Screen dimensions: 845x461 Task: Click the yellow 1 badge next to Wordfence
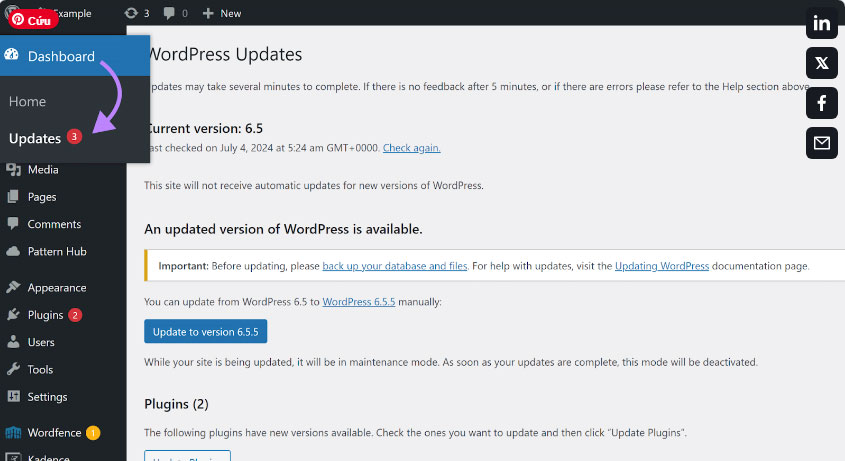pyautogui.click(x=93, y=432)
